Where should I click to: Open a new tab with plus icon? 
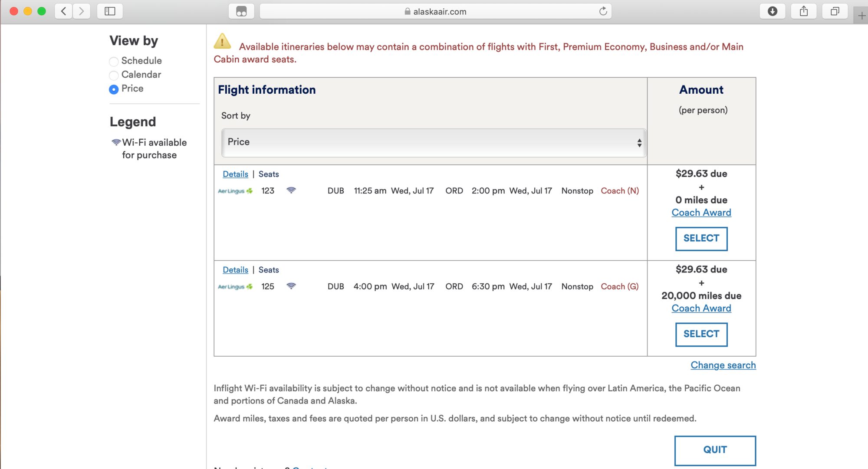coord(861,16)
